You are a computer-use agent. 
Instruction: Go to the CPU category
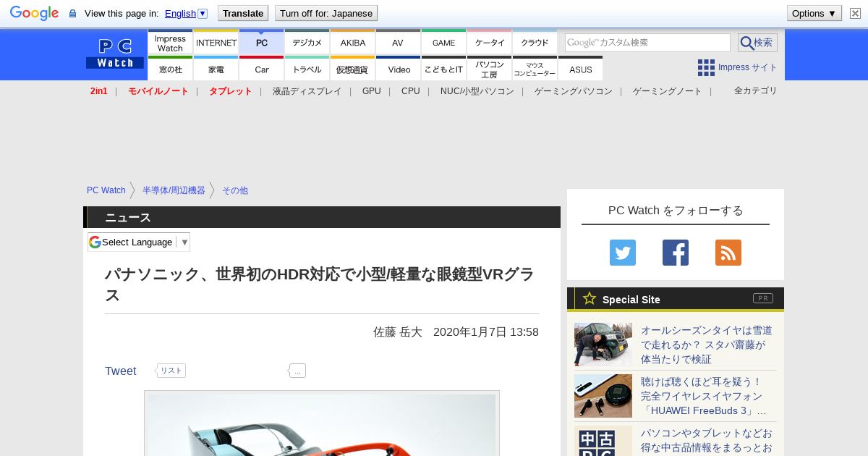pos(410,91)
